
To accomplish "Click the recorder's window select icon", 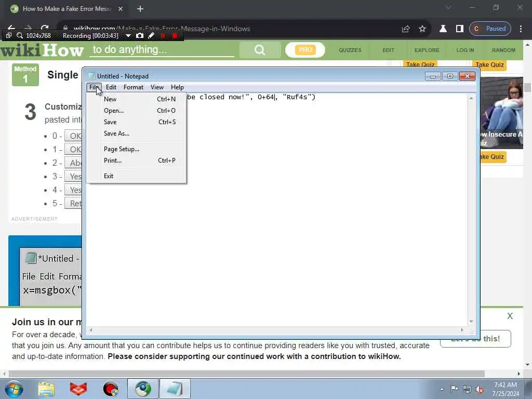I will point(9,35).
